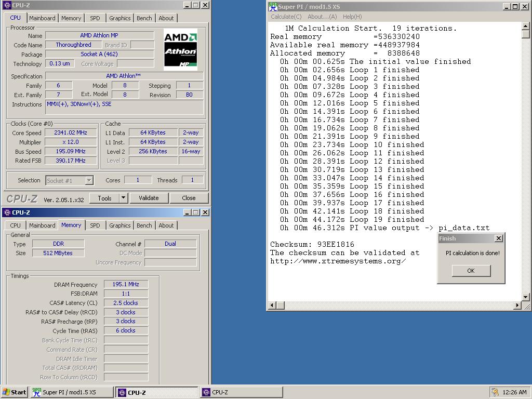Click the DRAM Frequency value 195.1 MHz

point(126,284)
